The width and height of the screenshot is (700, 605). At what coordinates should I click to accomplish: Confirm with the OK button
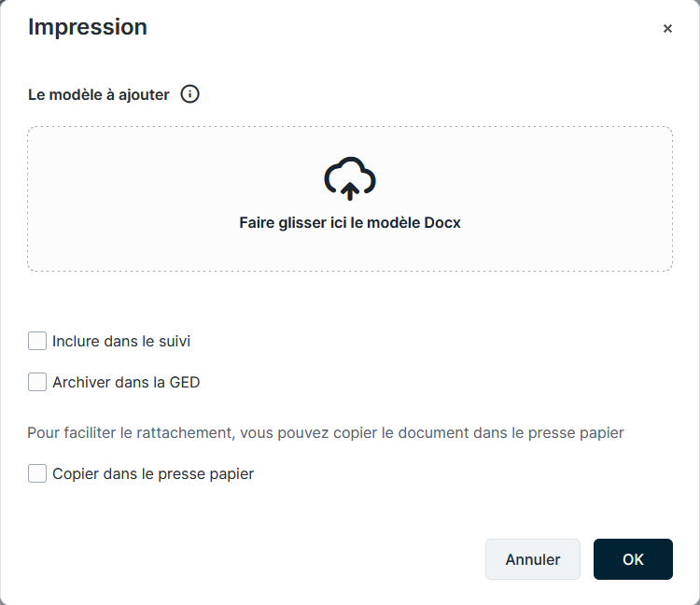(x=633, y=559)
